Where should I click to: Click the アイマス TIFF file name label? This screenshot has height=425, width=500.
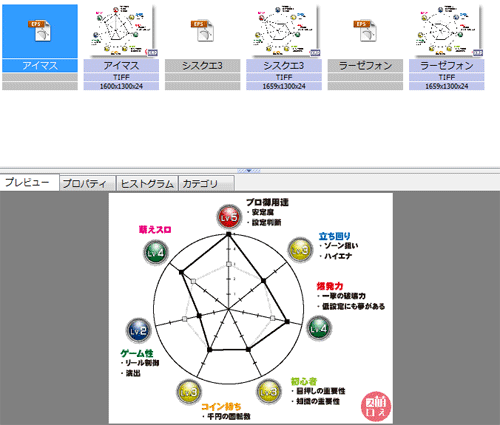(x=121, y=66)
